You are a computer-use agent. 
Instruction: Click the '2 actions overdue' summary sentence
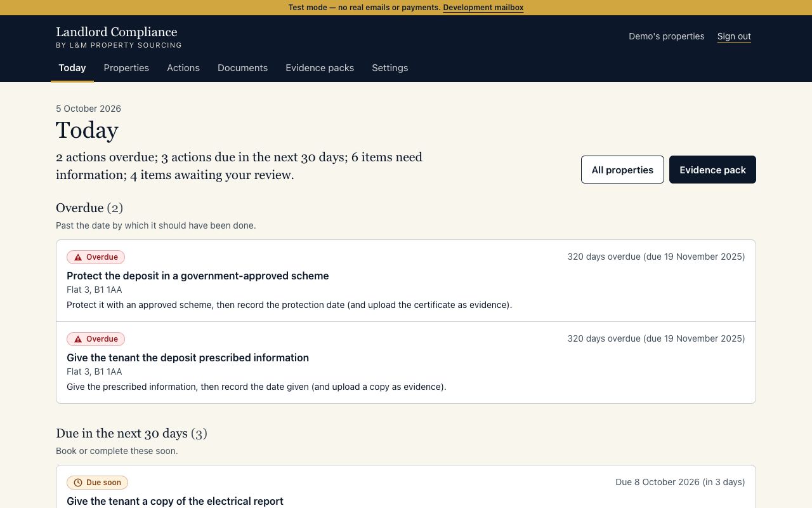click(x=239, y=166)
